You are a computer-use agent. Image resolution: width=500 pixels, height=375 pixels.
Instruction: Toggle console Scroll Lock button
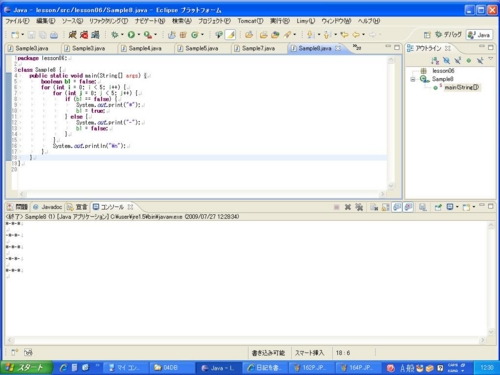tap(385, 207)
